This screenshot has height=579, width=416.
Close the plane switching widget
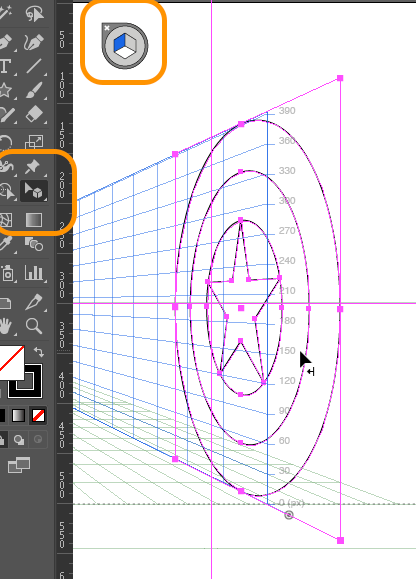click(107, 28)
